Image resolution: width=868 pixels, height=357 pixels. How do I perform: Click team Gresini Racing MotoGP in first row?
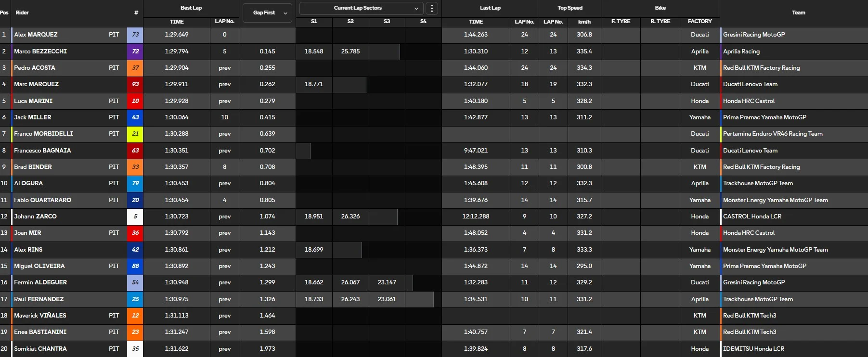tap(754, 35)
